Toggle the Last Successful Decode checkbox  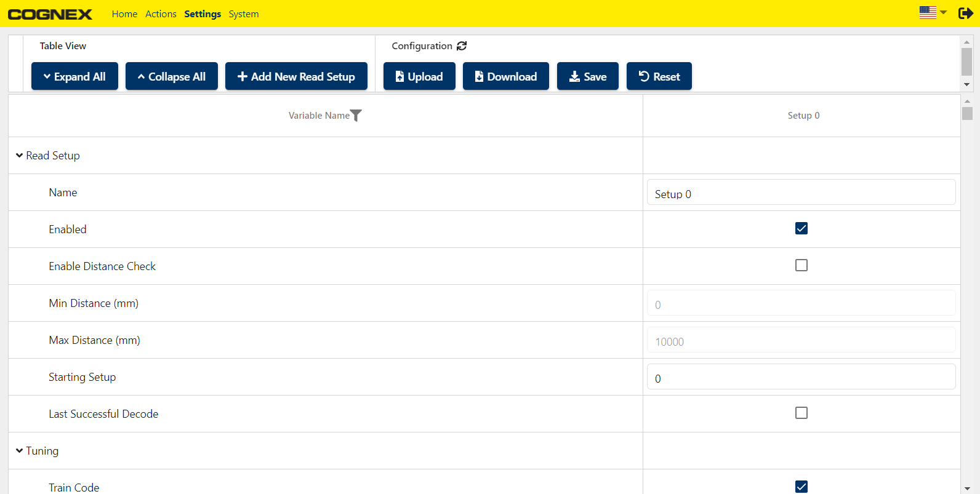(x=801, y=413)
